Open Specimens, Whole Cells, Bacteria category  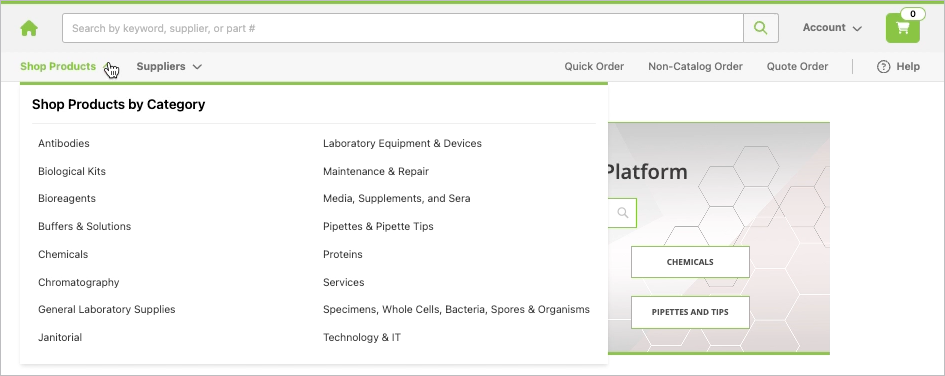pos(456,310)
